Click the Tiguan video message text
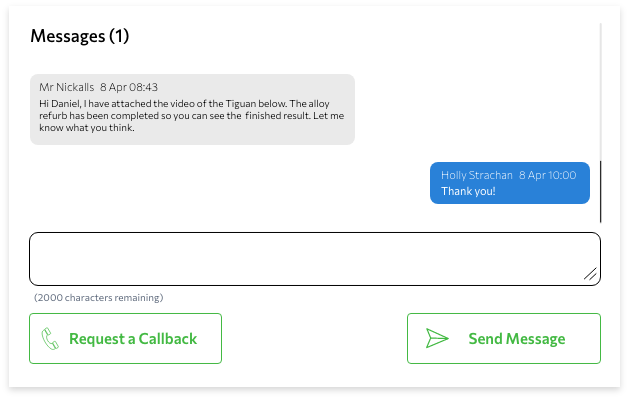629x399 pixels. (191, 115)
